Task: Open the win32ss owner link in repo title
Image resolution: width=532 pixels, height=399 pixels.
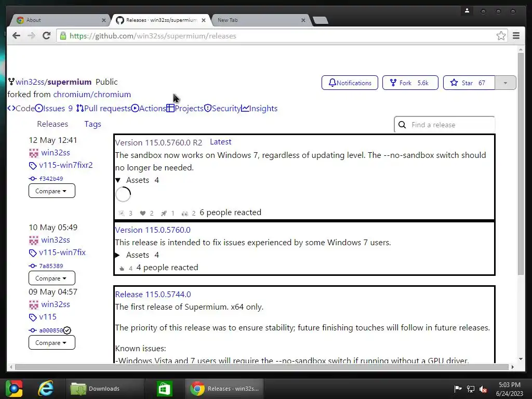Action: point(30,82)
